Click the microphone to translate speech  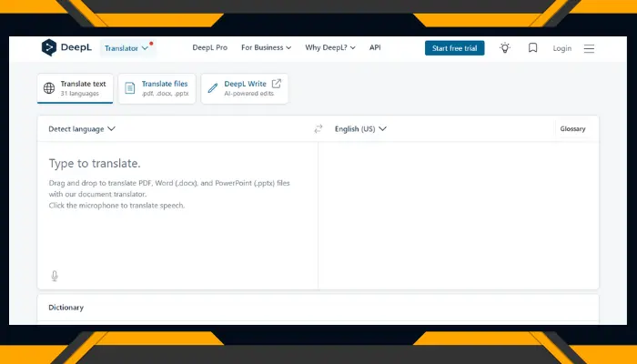(55, 276)
